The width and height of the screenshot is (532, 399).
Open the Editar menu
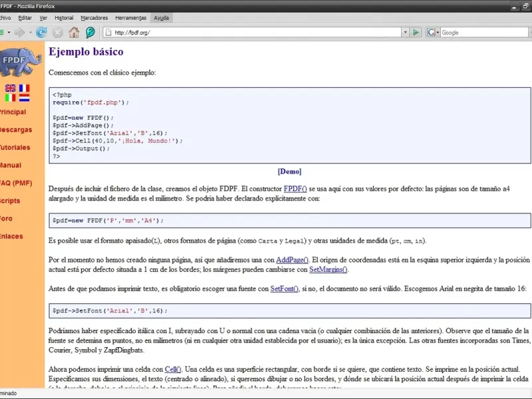[25, 18]
